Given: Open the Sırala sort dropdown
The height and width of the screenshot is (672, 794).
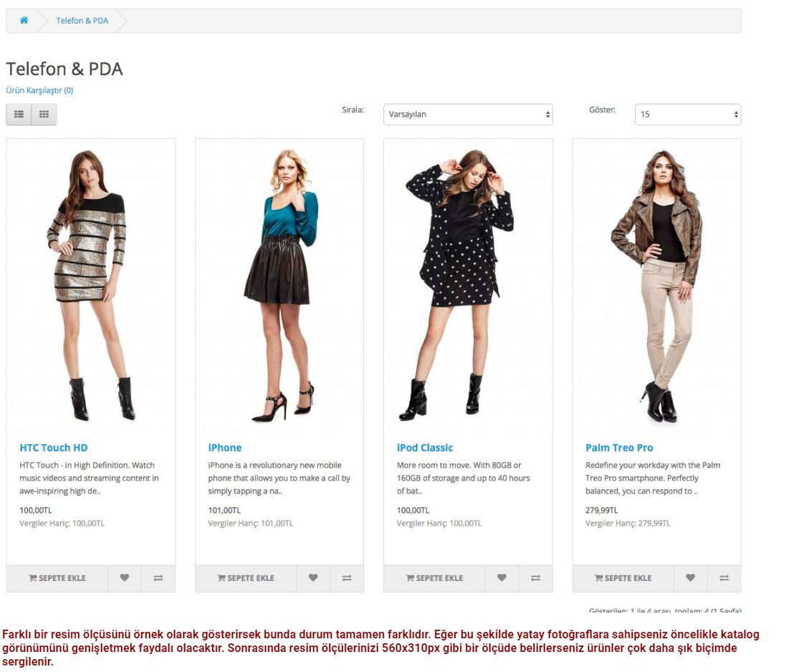Looking at the screenshot, I should pos(468,115).
